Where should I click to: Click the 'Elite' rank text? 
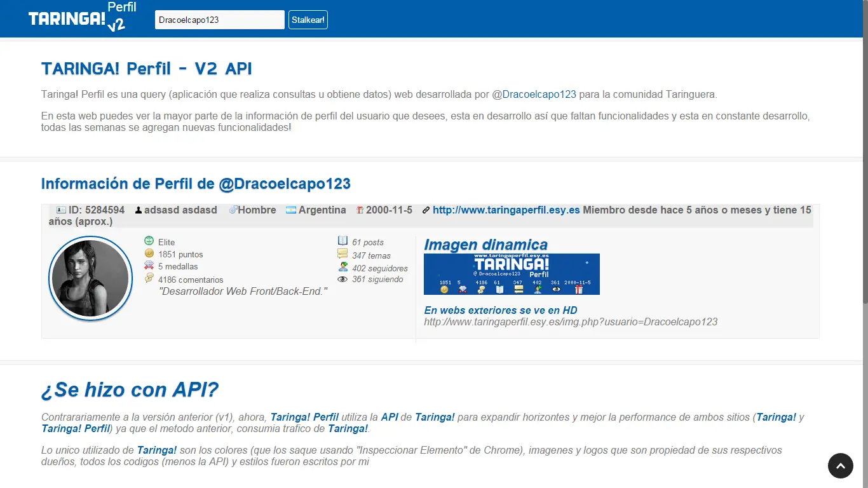[166, 242]
